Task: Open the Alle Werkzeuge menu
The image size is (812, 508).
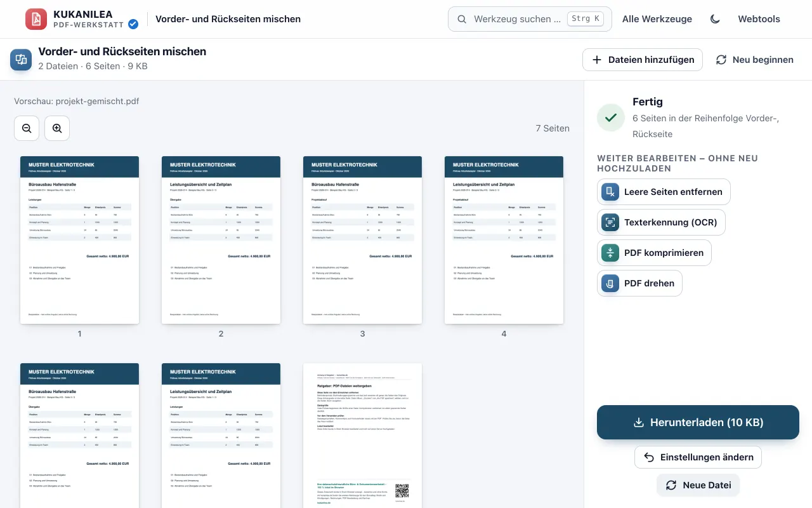Action: pos(657,19)
